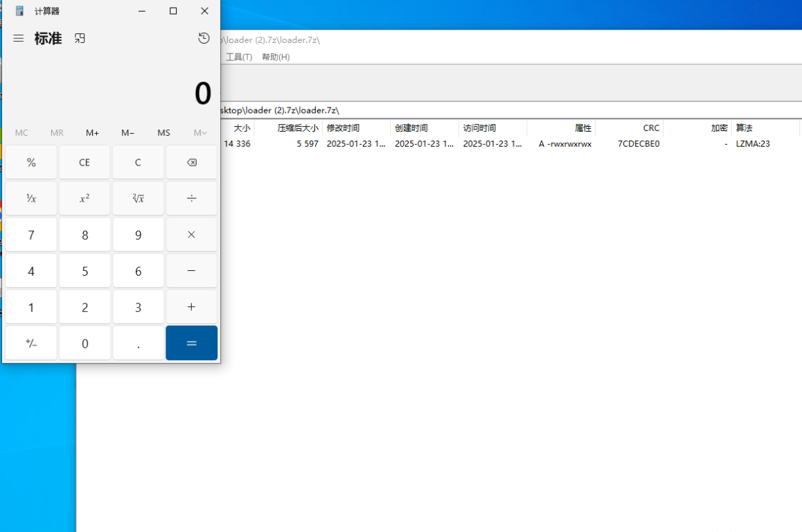
Task: Sort by the 修改时间 column header
Action: pyautogui.click(x=357, y=128)
